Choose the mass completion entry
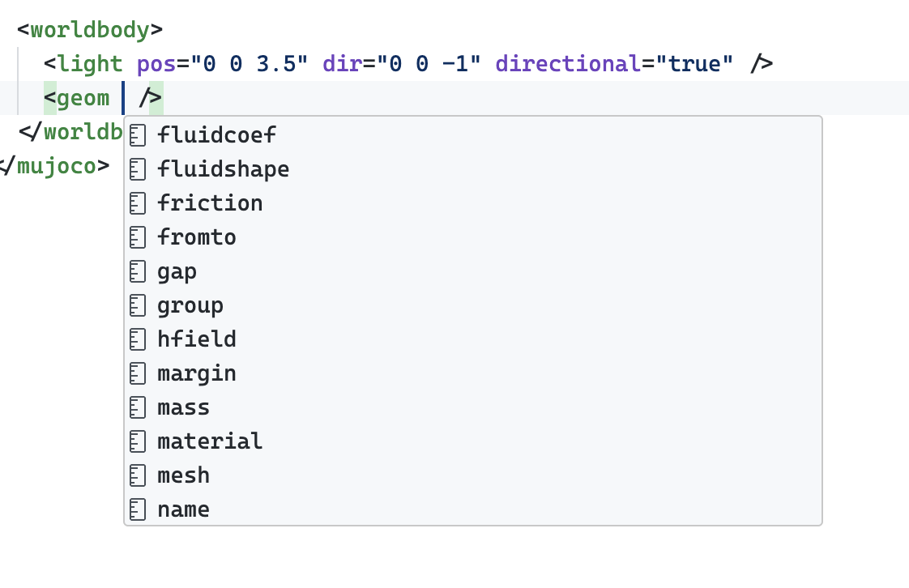The height and width of the screenshot is (588, 909). (x=182, y=407)
